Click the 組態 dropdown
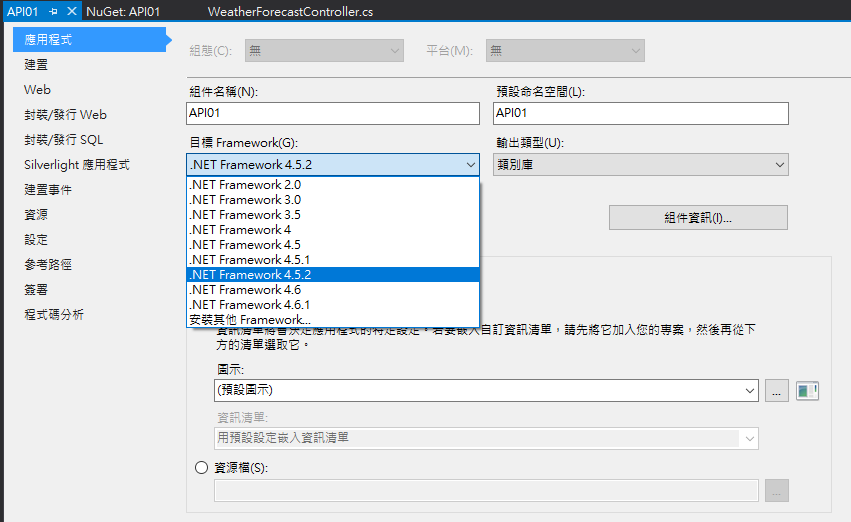 (324, 50)
